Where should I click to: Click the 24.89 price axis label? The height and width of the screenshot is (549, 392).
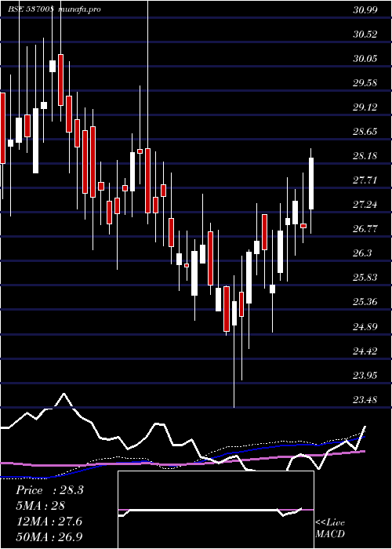tap(365, 327)
